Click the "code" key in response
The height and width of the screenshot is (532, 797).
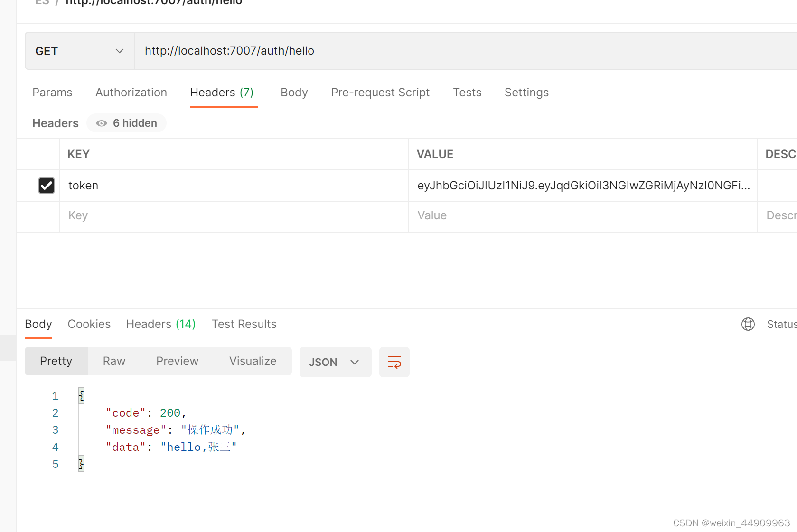pos(126,413)
